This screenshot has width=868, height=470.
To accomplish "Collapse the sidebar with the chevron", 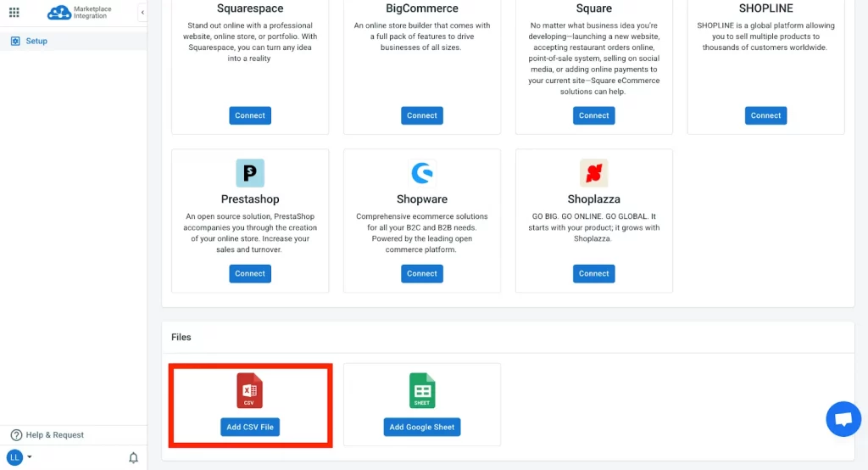I will point(142,12).
